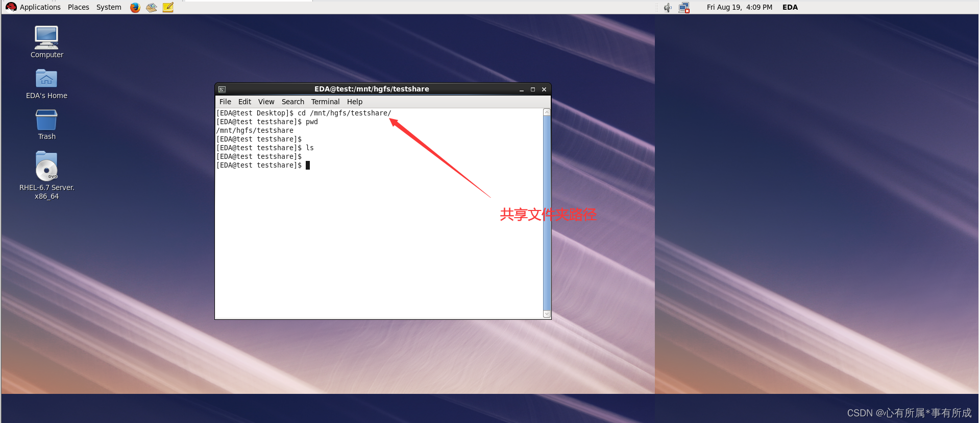Screen dimensions: 980x423
Task: Open the Terminal menu in menubar
Action: 325,102
